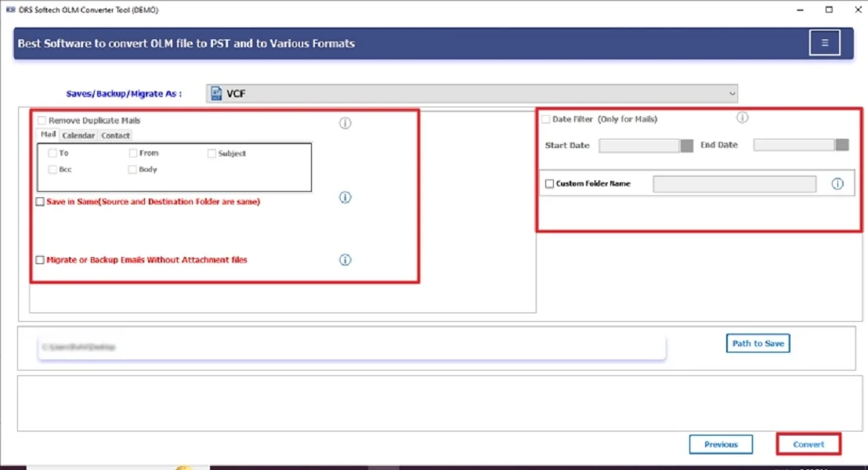Open the Start Date picker
Image resolution: width=868 pixels, height=470 pixels.
click(686, 145)
